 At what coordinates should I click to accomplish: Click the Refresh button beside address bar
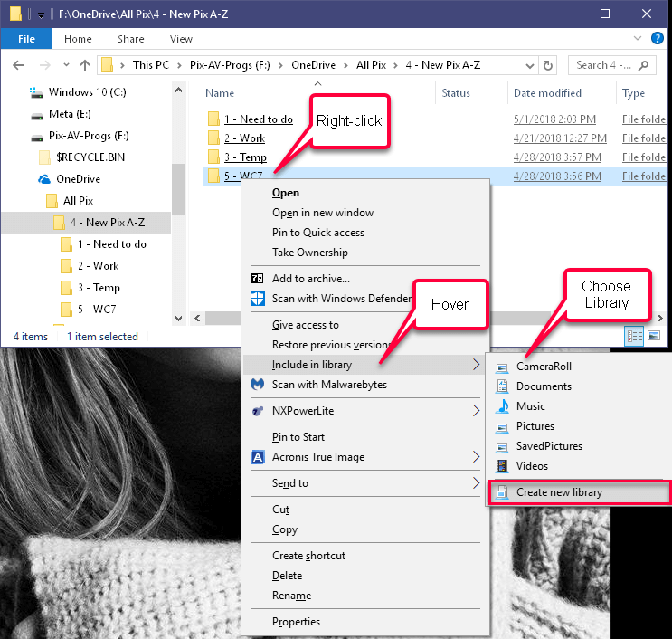[x=548, y=65]
